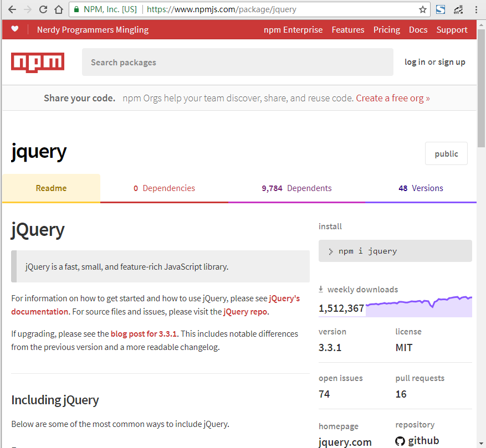486x448 pixels.
Task: Click the address bar URL
Action: (x=221, y=9)
